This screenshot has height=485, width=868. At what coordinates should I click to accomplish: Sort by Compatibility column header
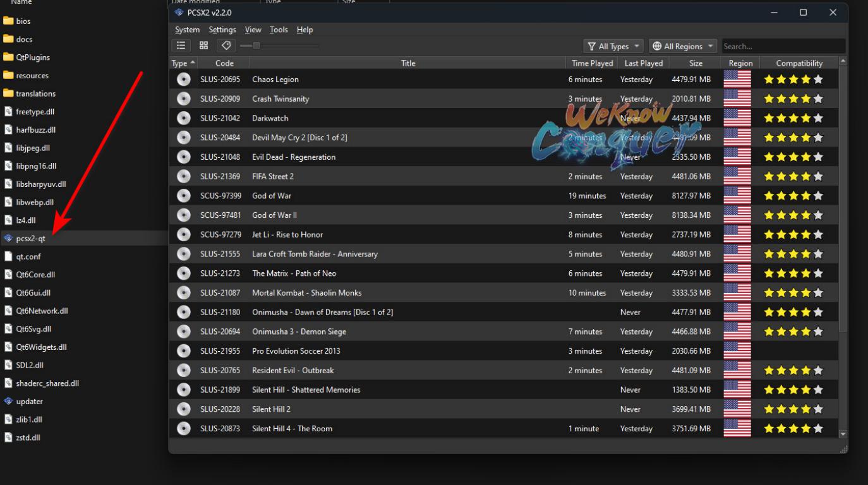click(799, 63)
